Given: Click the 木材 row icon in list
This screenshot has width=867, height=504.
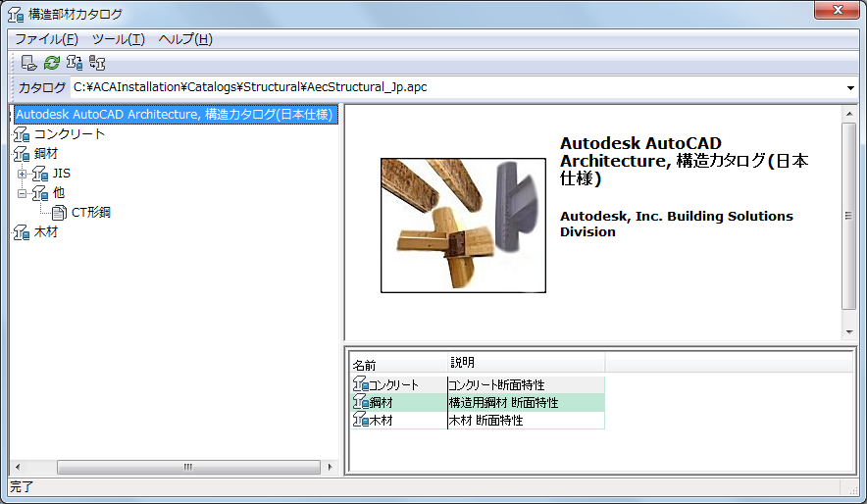Looking at the screenshot, I should 361,420.
